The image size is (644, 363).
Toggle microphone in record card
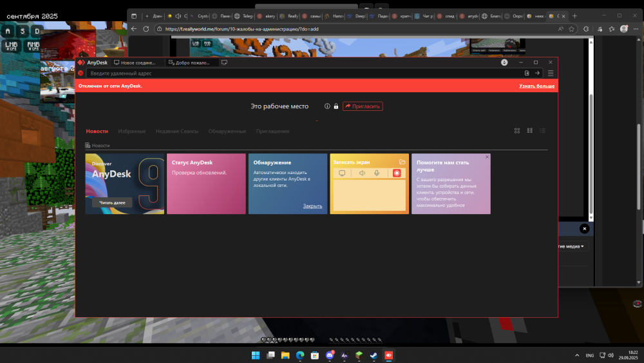pyautogui.click(x=377, y=173)
